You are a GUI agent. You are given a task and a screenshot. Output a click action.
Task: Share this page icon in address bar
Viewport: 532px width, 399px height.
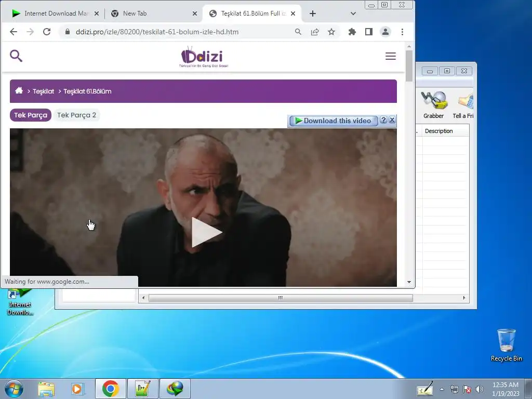[315, 32]
